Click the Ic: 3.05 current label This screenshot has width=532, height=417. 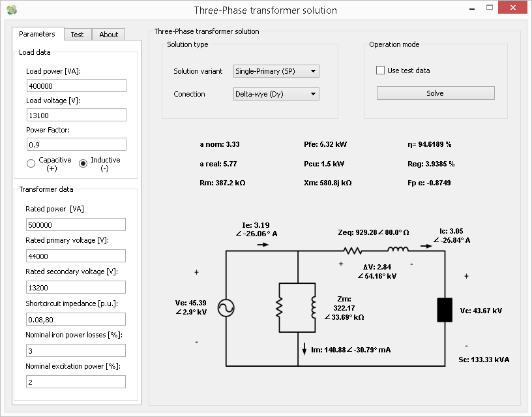point(452,236)
